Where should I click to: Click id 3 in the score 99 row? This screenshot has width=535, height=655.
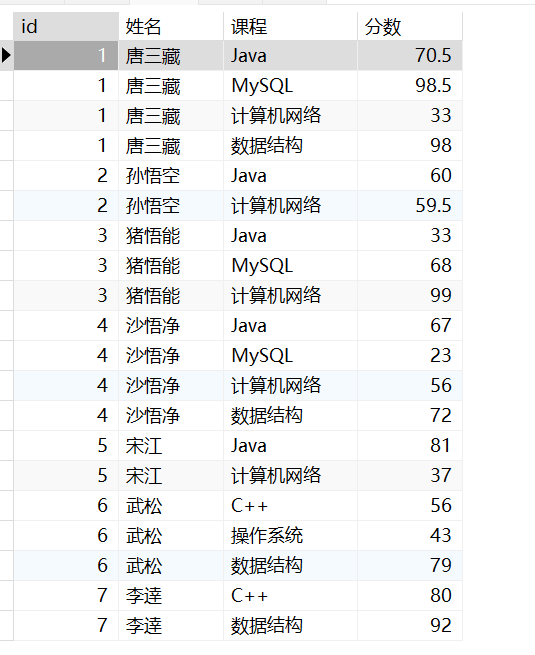tap(66, 296)
